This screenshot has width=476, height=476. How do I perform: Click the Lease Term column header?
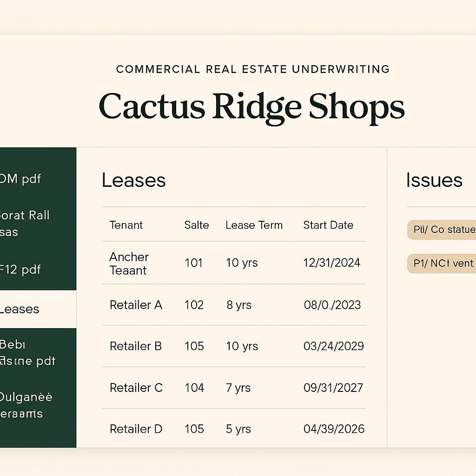click(254, 225)
